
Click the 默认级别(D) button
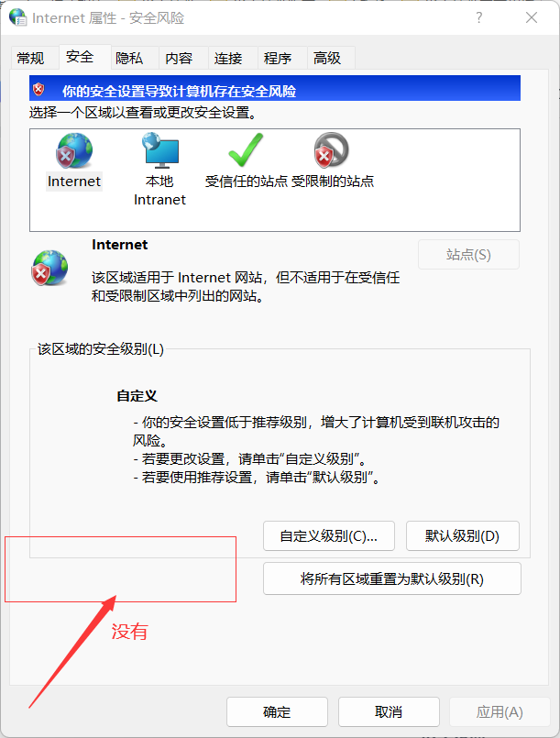(x=463, y=535)
